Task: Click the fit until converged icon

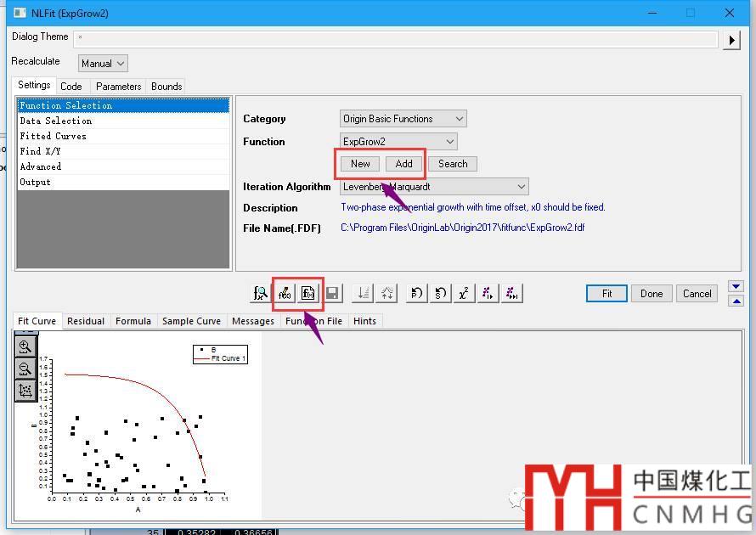Action: click(x=512, y=293)
